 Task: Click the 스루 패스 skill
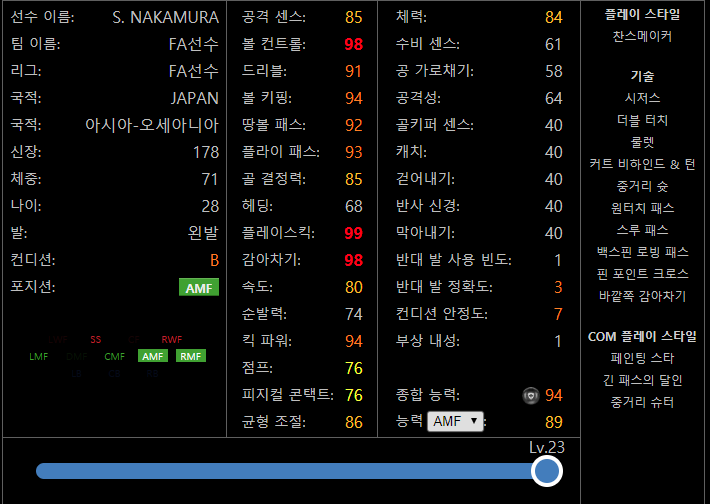coord(642,230)
